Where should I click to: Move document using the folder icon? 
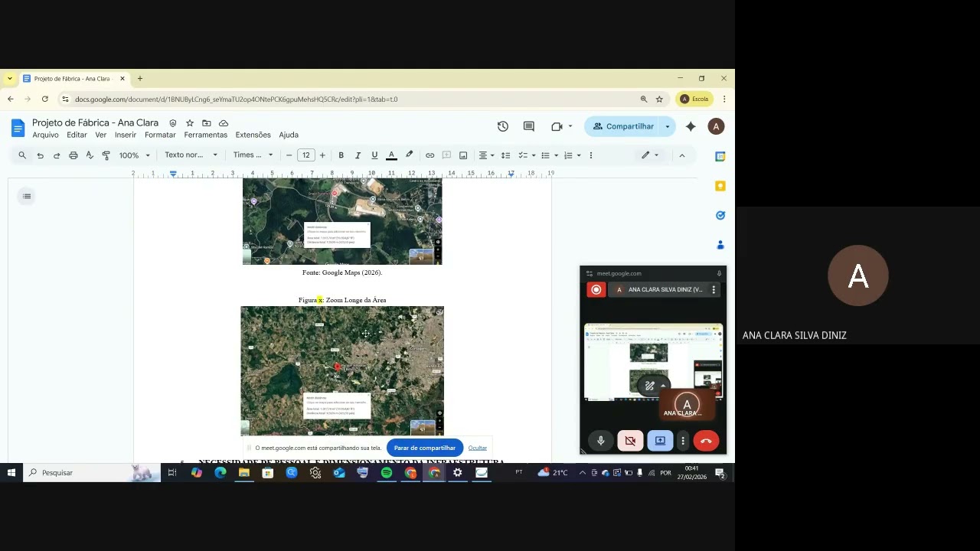207,123
